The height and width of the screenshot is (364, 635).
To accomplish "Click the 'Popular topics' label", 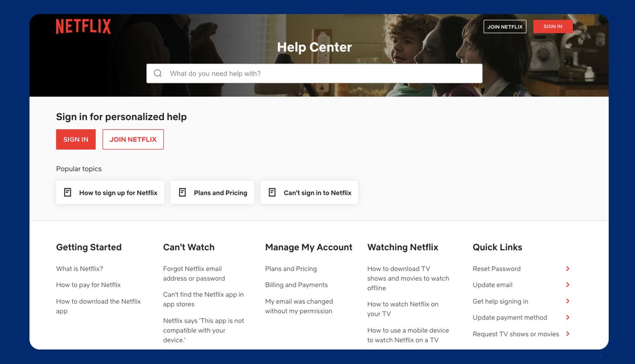I will [79, 169].
